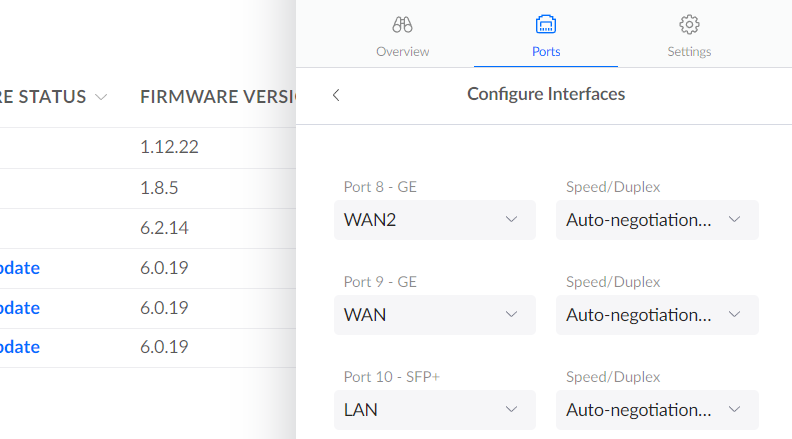Click the Settings gear icon
This screenshot has height=439, width=792.
[689, 24]
